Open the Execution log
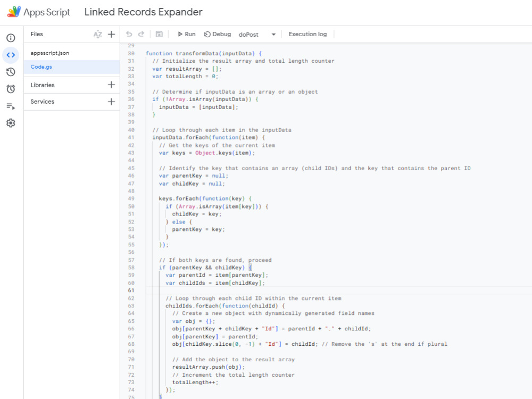The image size is (532, 399). coord(307,34)
